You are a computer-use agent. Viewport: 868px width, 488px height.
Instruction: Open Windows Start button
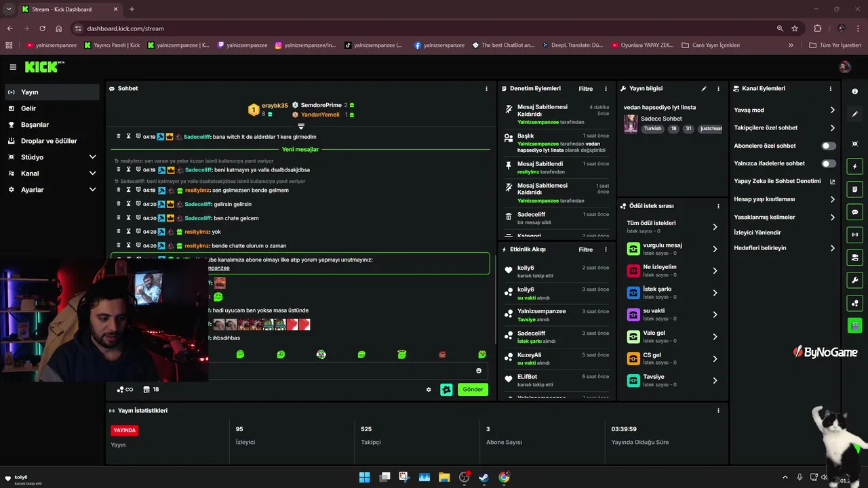(364, 477)
